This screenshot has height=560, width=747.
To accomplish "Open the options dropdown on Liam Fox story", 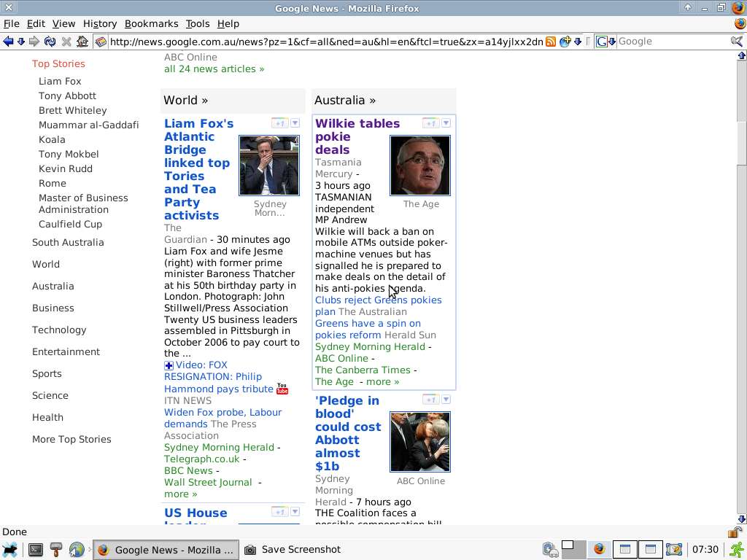I will [x=295, y=123].
